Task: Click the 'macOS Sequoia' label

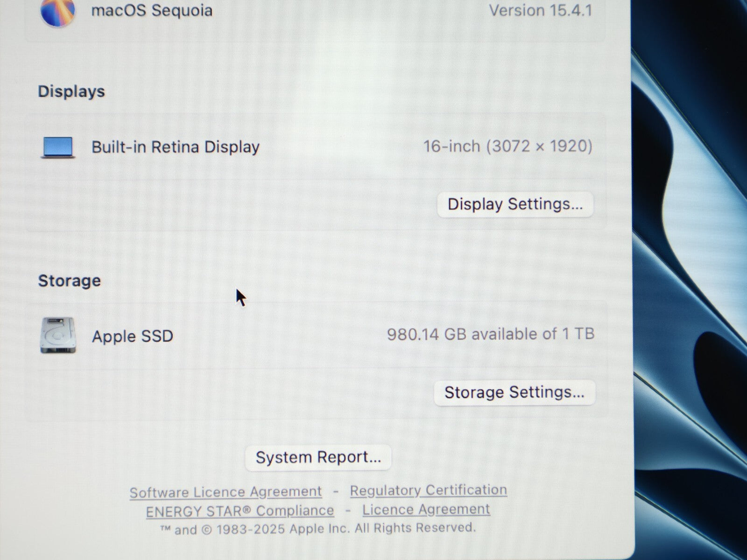Action: [x=152, y=10]
